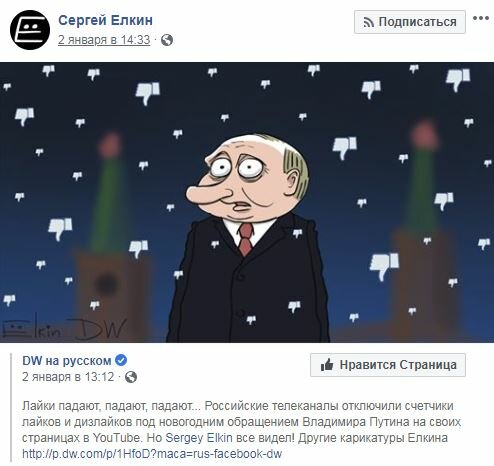Open shared post timestamp 2 января в 13:12

pyautogui.click(x=68, y=377)
